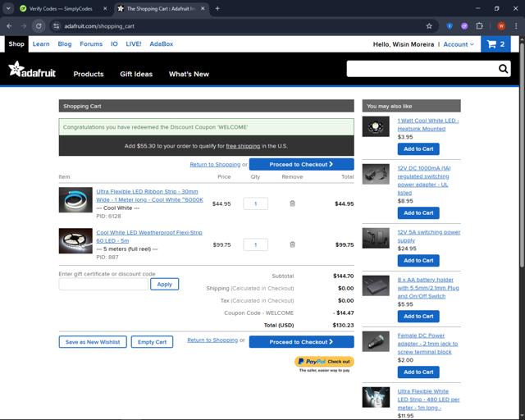The height and width of the screenshot is (420, 525).
Task: Open Cool White LED Weatherproof Flexi-Strip link
Action: (x=149, y=236)
